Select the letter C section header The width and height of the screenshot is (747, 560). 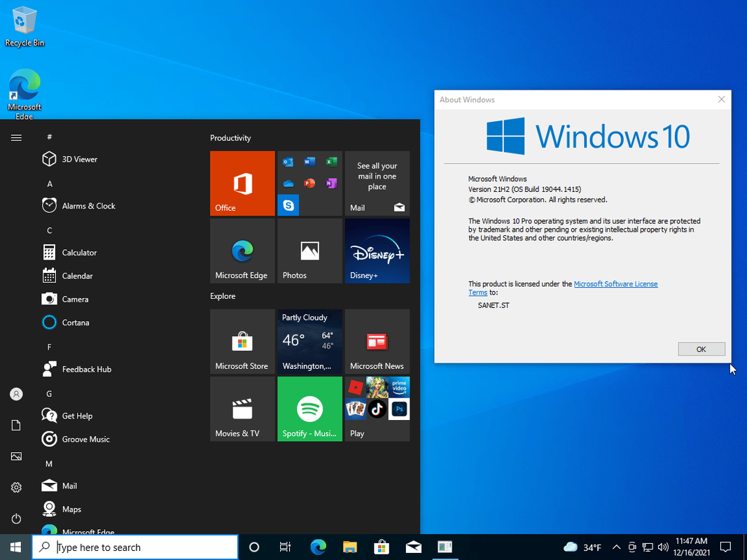pyautogui.click(x=50, y=230)
